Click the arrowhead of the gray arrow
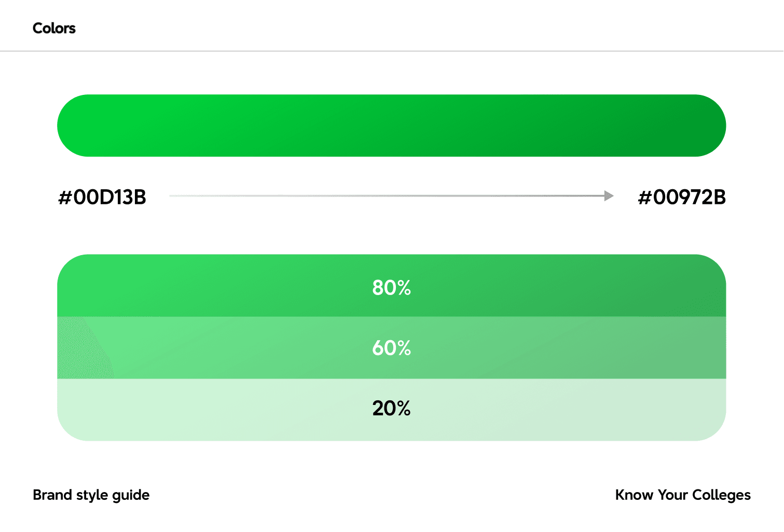 click(x=609, y=196)
